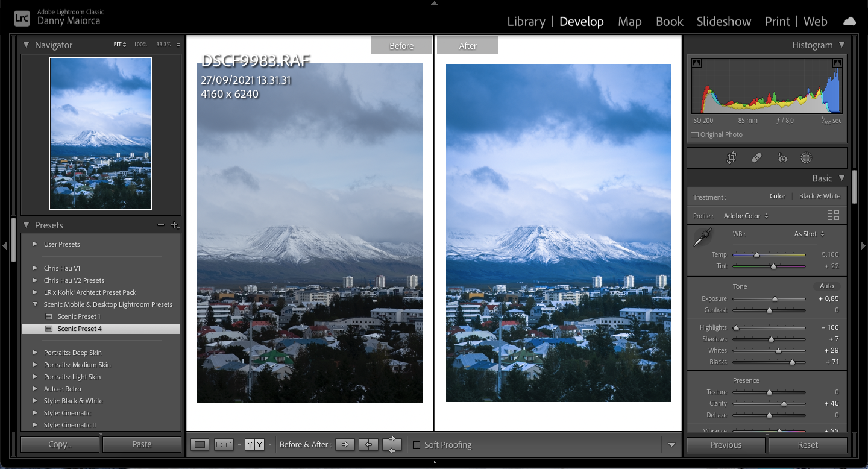Click the Copy... button
Screen dimensions: 868x469
click(60, 444)
